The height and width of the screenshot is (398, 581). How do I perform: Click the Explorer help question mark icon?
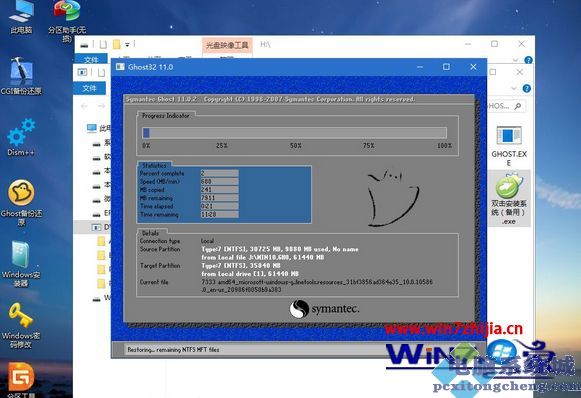[526, 89]
